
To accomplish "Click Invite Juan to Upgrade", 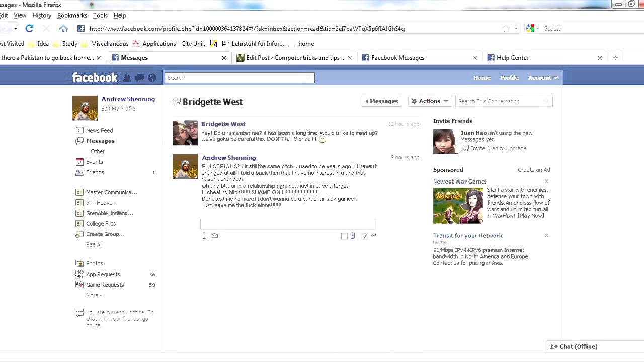I will [x=498, y=148].
